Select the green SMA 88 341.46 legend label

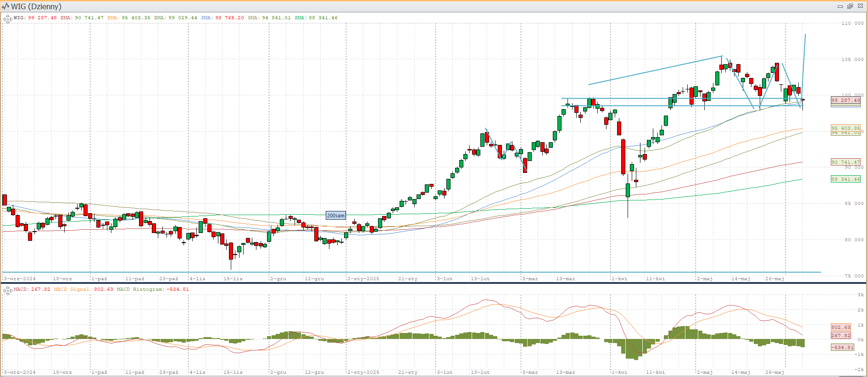tap(316, 18)
